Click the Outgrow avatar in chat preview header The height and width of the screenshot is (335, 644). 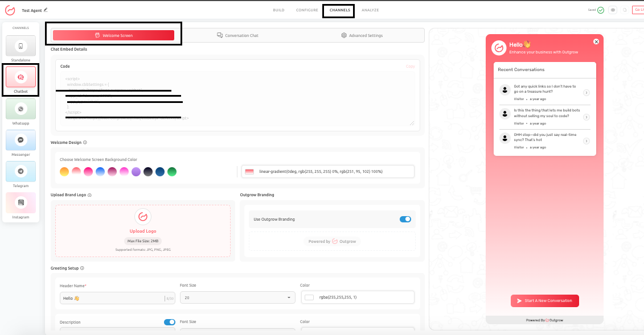pos(499,48)
